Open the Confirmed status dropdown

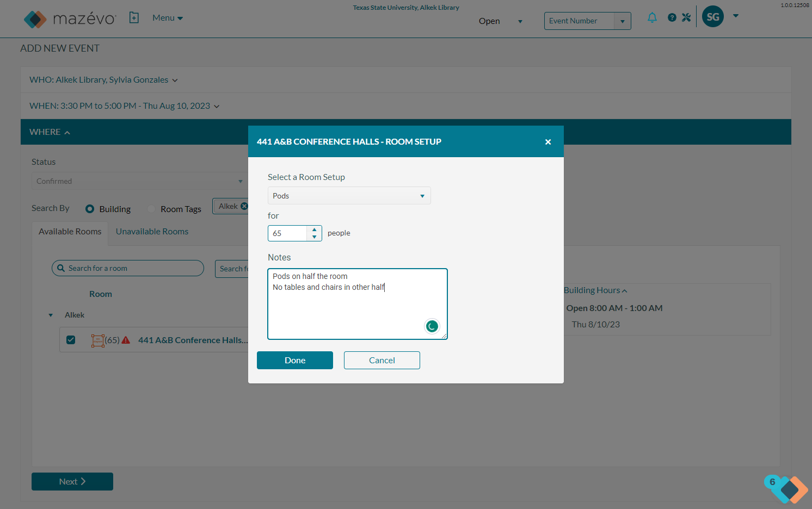click(x=139, y=181)
